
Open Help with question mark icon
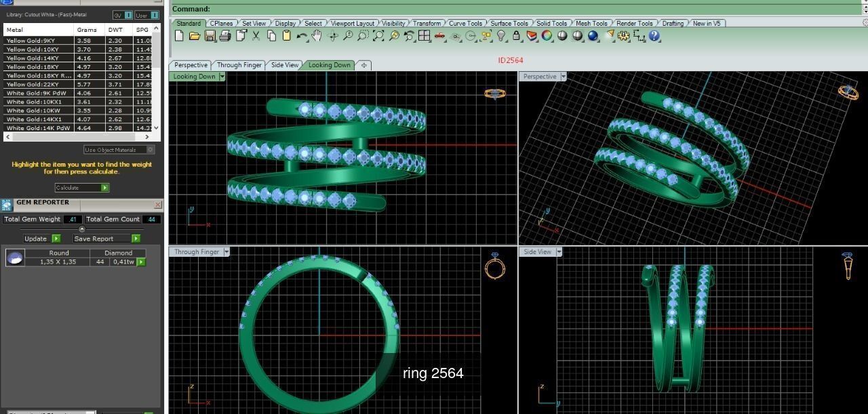654,35
